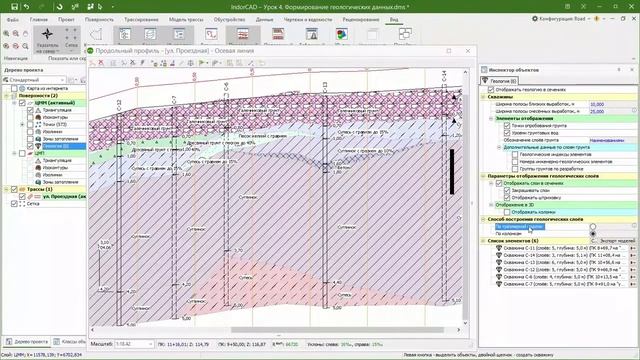640x360 pixels.
Task: Collapse the Поверхности (2) tree node
Action: point(7,96)
